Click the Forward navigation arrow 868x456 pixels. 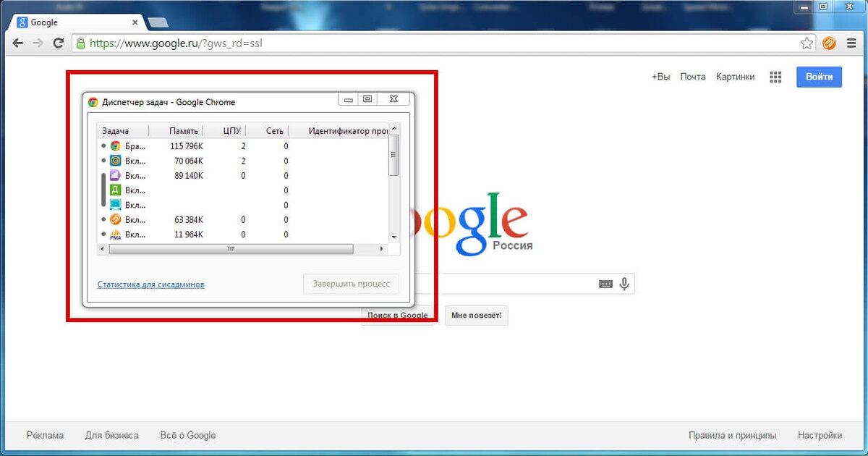[39, 43]
